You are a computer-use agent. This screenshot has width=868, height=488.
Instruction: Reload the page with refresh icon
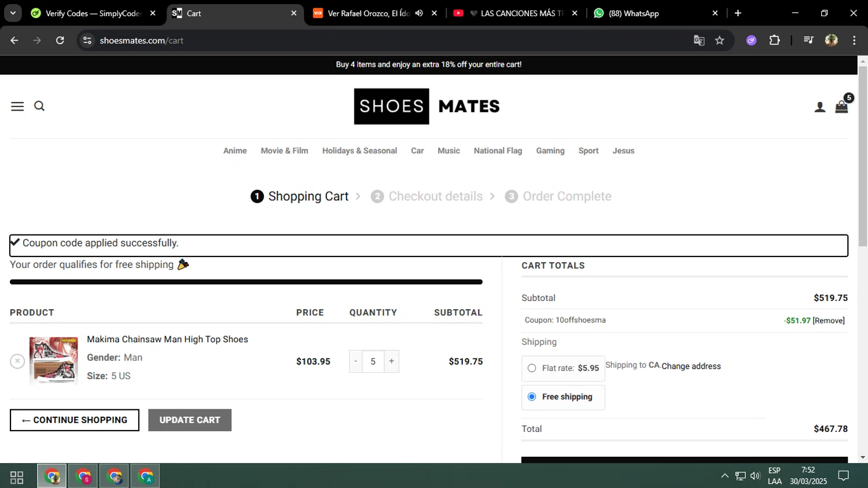[60, 41]
